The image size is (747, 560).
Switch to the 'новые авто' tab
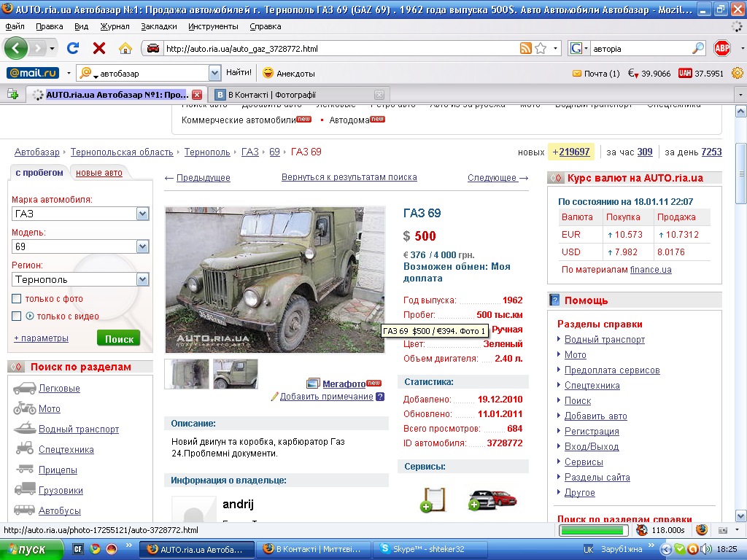coord(98,173)
